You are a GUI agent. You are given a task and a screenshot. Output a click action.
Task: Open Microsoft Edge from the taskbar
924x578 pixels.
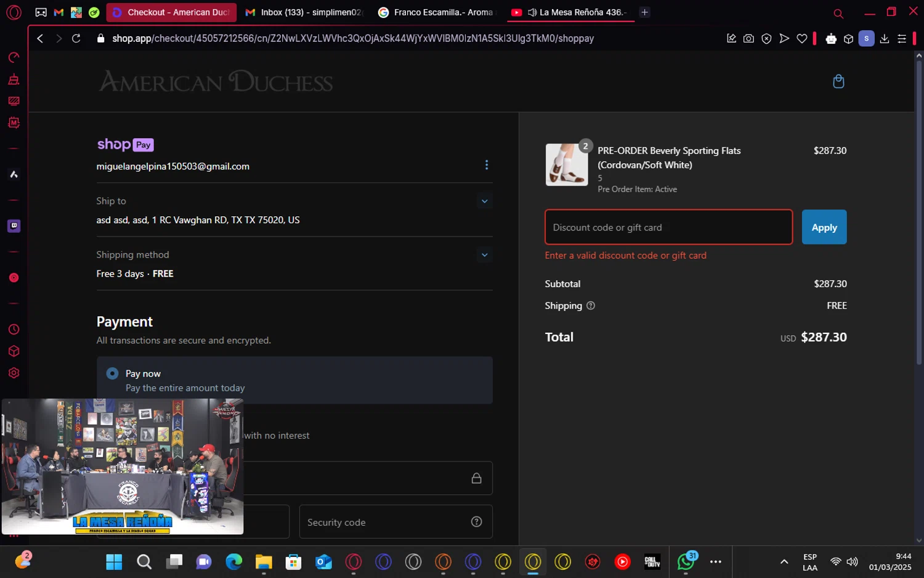[234, 561]
